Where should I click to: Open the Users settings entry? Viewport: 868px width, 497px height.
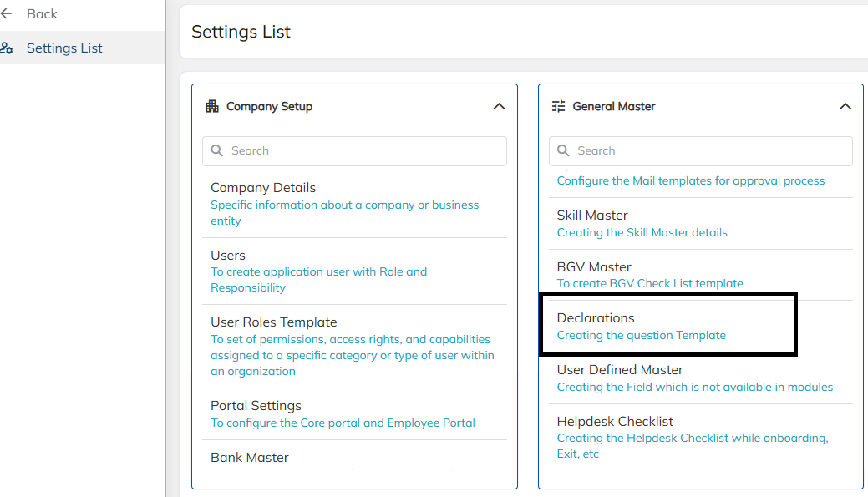pyautogui.click(x=354, y=271)
